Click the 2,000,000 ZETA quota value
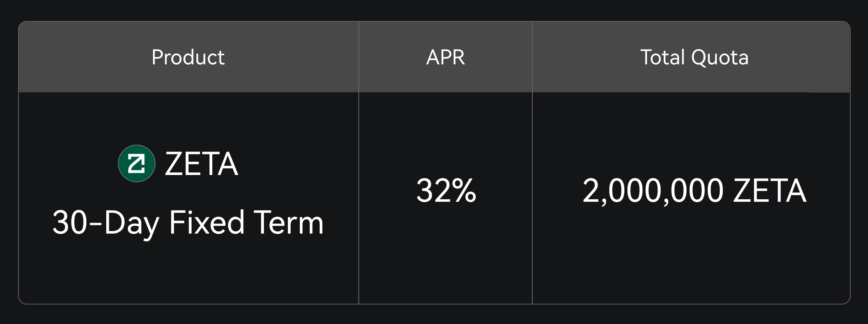The image size is (868, 324). (694, 191)
